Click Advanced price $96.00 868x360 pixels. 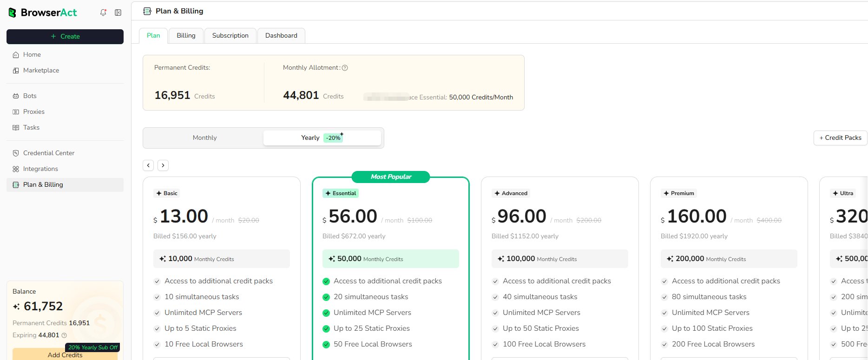(519, 216)
